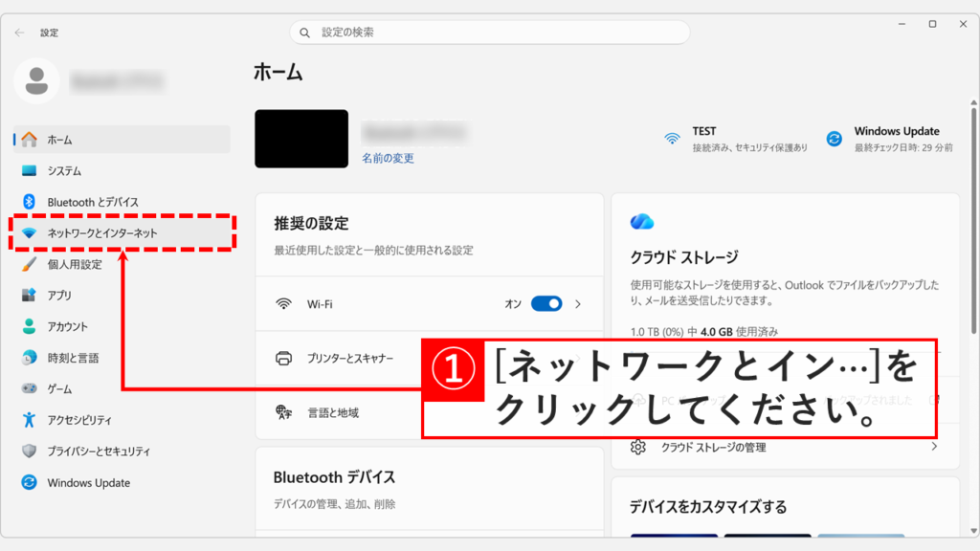Click the search magnifier icon
The image size is (980, 551).
pos(305,33)
